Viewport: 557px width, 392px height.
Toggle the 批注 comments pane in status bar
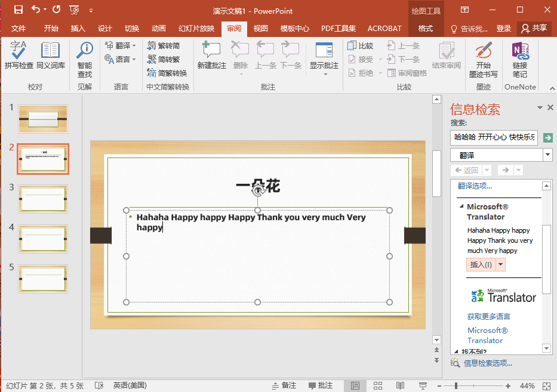[319, 385]
